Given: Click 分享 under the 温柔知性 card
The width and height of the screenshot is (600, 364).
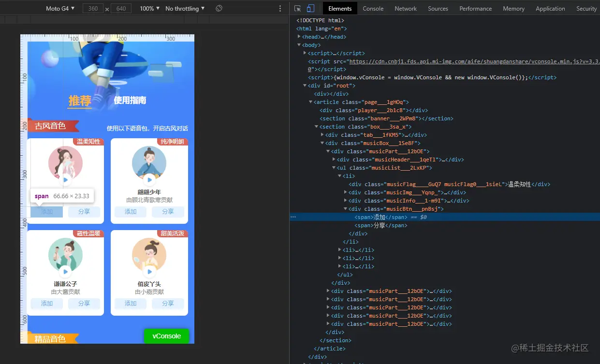Looking at the screenshot, I should [84, 212].
